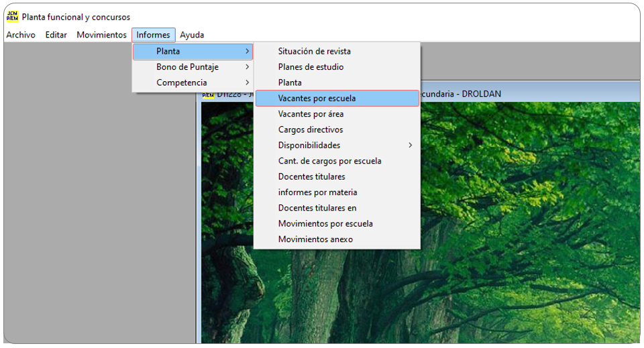Expand the Disponibilidades submenu
Image resolution: width=644 pixels, height=348 pixels.
pos(337,146)
